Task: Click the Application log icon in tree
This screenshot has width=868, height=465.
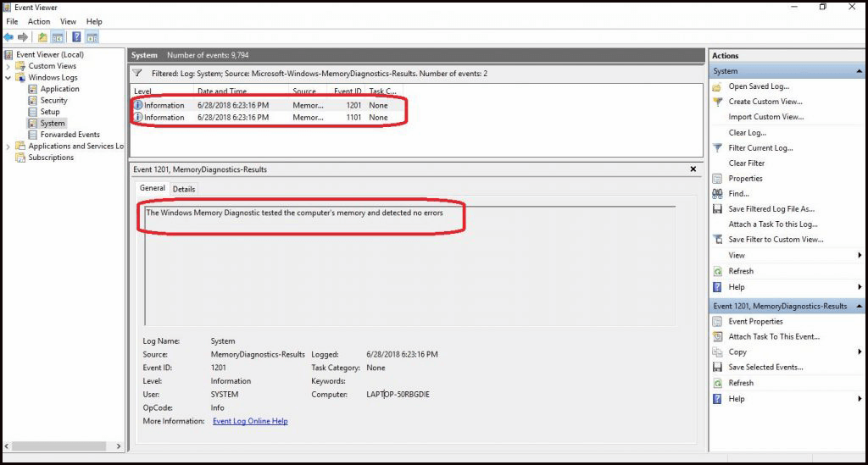Action: (33, 89)
